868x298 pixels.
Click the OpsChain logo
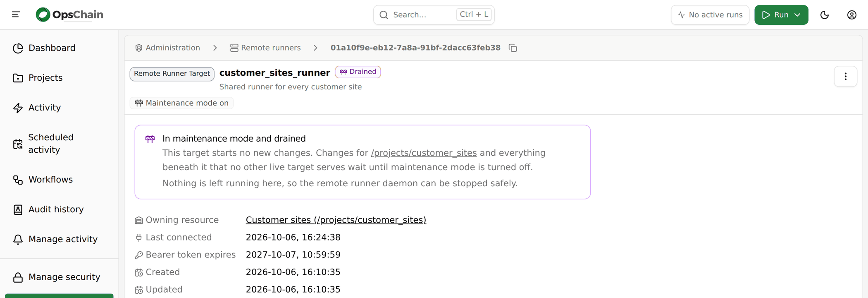pos(69,14)
